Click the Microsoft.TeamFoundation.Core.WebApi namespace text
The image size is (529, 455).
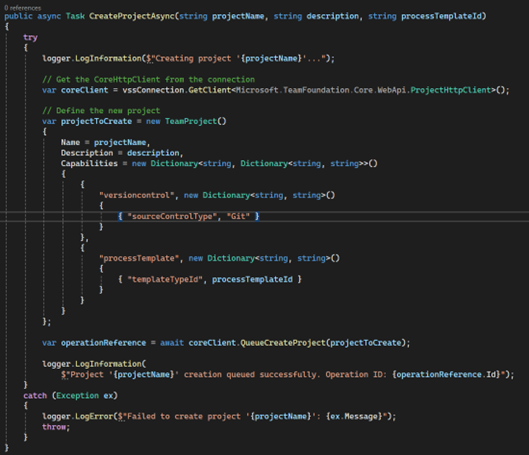pyautogui.click(x=321, y=90)
